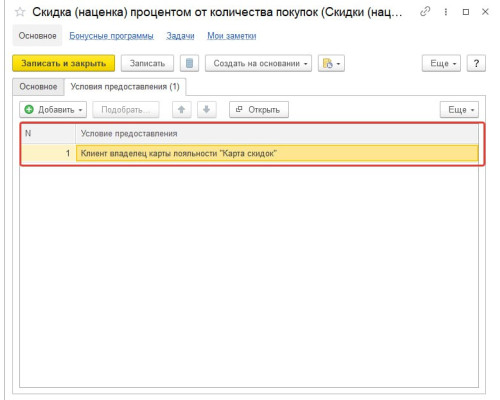Click the disabled Подобрать button
Screen dimensions: 500x400
tap(126, 110)
